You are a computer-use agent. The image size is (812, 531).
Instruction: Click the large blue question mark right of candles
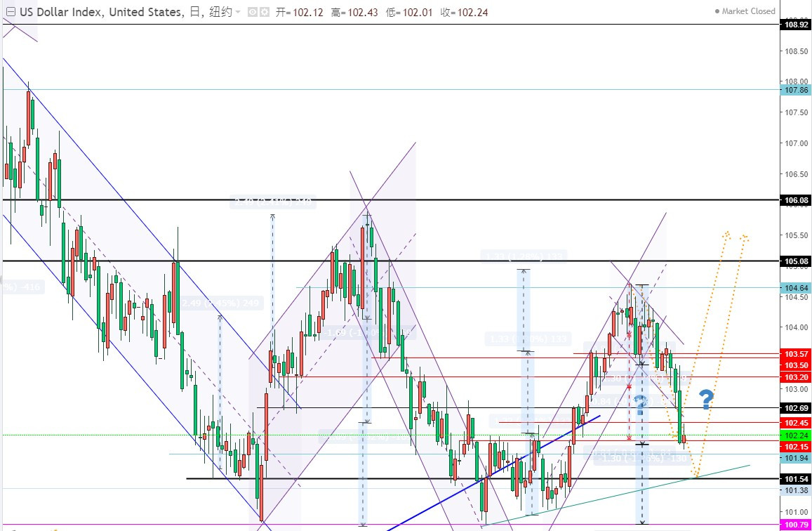coord(706,400)
